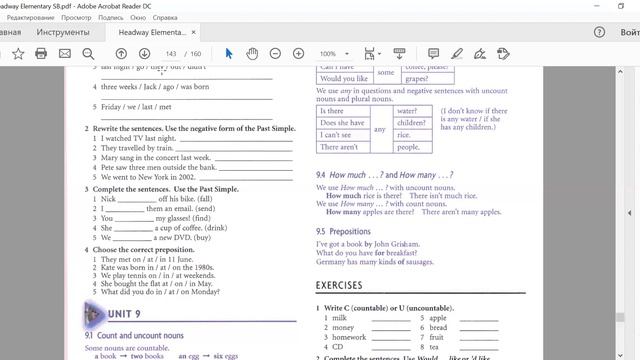Open the Просмотр menu
The image size is (640, 360).
pos(76,18)
